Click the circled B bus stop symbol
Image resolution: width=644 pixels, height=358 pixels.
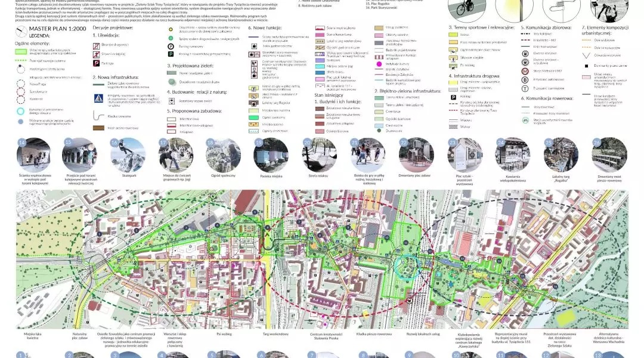pos(525,80)
